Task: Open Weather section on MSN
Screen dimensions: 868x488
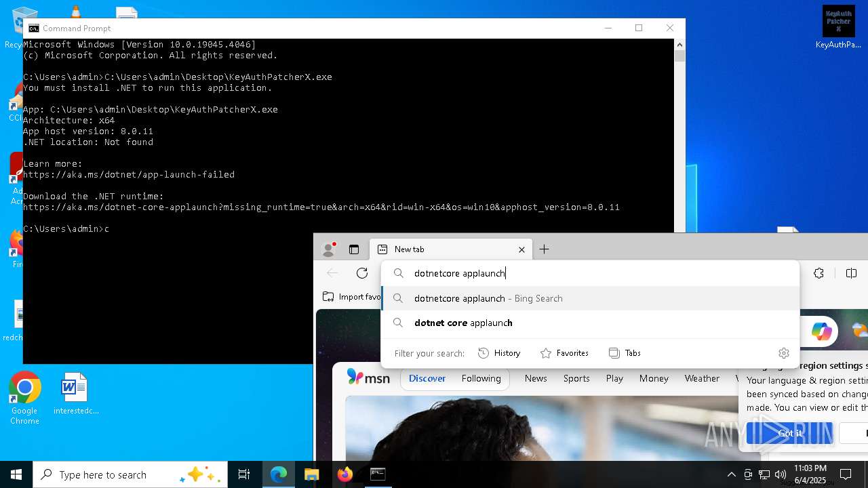Action: tap(702, 379)
